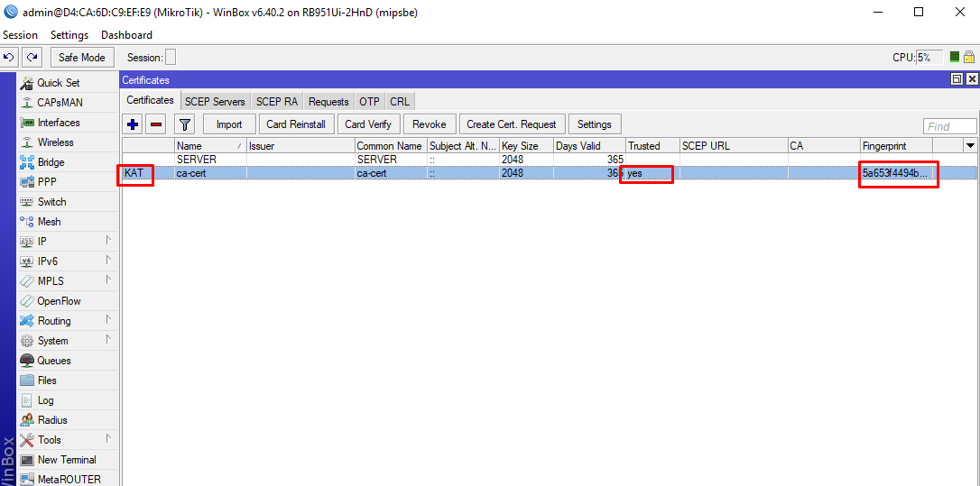Open the Session menu

click(x=20, y=35)
